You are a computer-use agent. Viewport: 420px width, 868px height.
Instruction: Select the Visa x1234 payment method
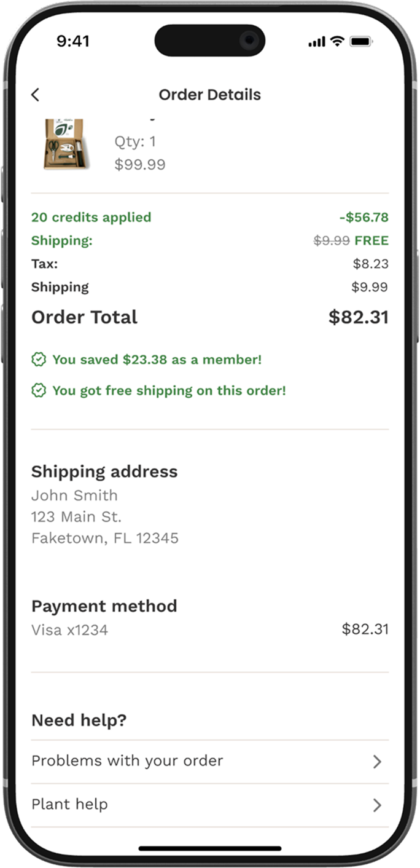pos(69,630)
